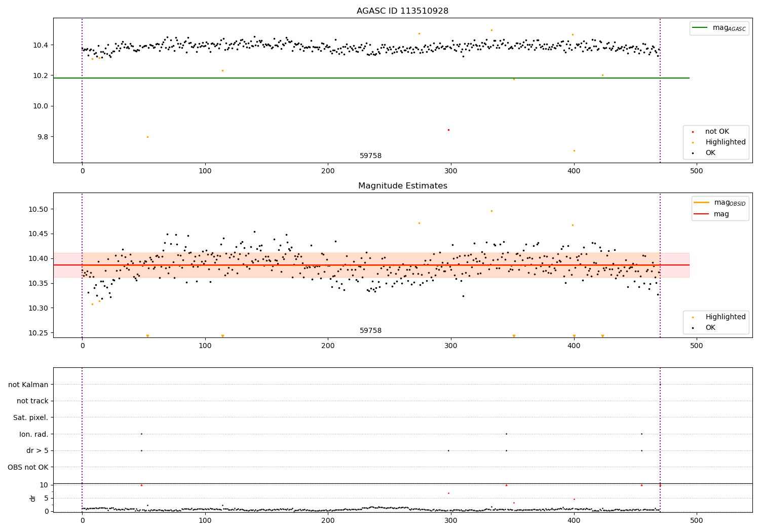
Task: Click the 10.0 y-axis tick of top plot
Action: [41, 106]
